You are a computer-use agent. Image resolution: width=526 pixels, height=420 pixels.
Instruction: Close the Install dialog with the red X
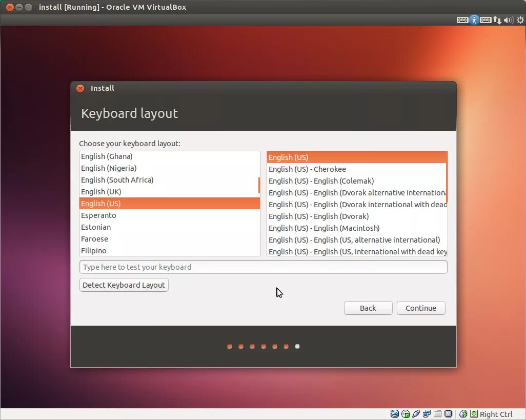80,88
